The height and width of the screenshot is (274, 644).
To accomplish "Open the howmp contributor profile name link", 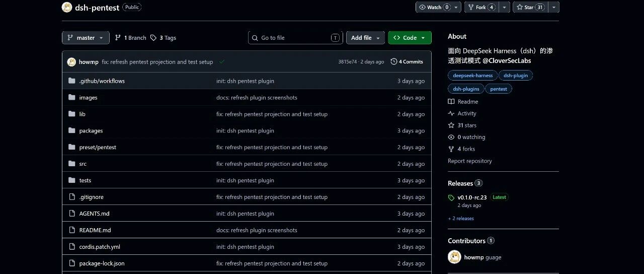I will coord(474,257).
